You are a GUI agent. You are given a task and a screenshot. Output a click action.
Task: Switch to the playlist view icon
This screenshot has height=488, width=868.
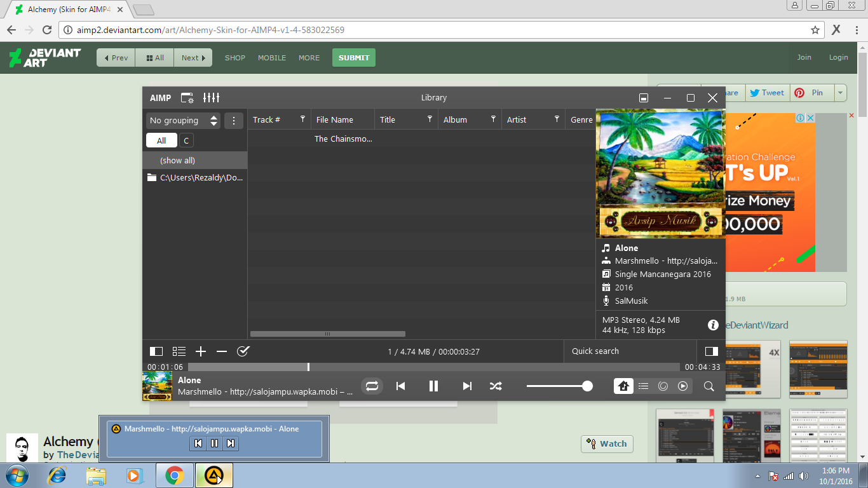point(644,386)
